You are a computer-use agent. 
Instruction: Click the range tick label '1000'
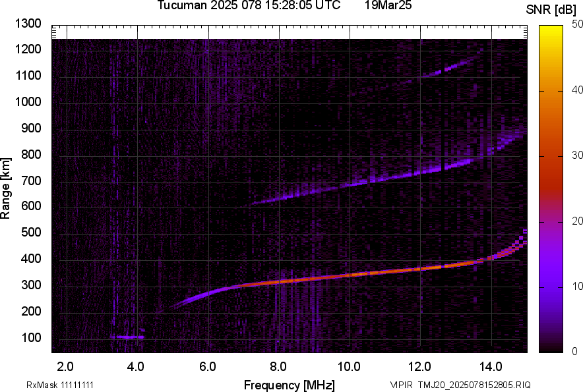(28, 101)
